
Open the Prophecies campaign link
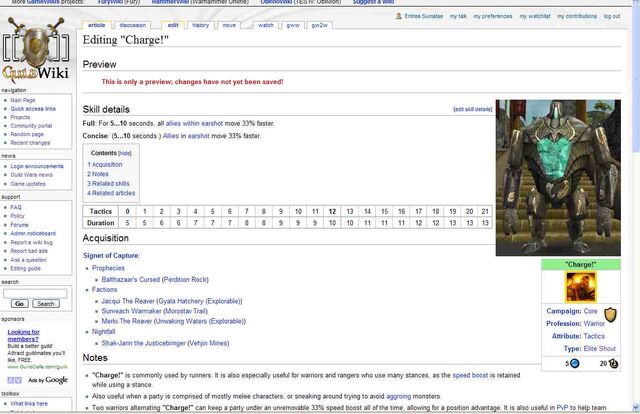point(108,268)
